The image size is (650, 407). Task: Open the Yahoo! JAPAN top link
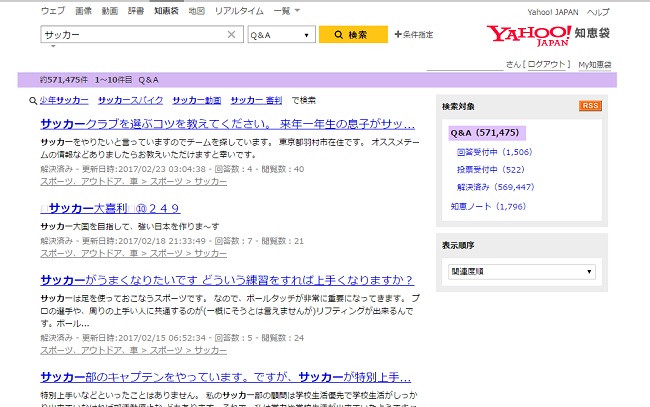[x=553, y=12]
